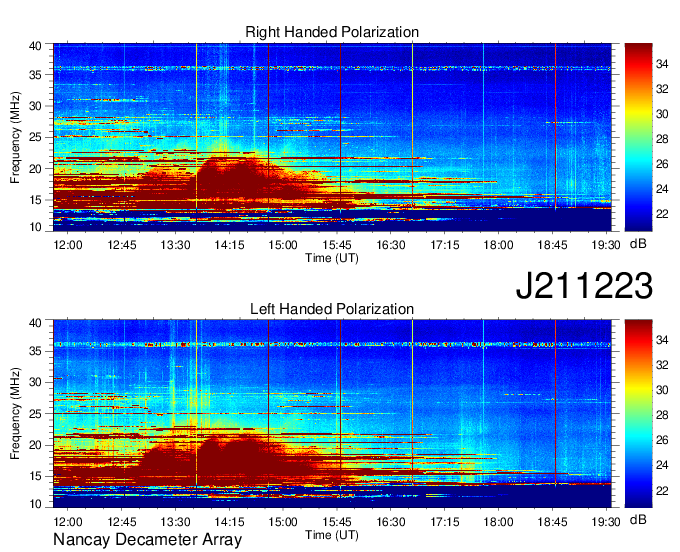Click the Right Handed plot's color scale bar

point(638,137)
